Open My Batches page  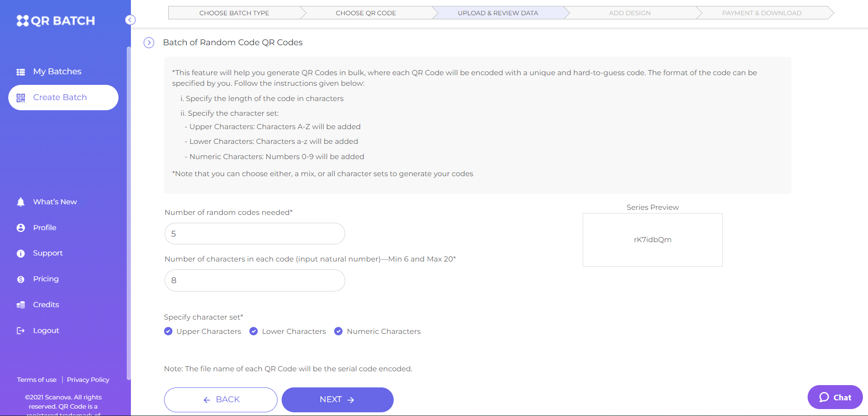point(57,71)
